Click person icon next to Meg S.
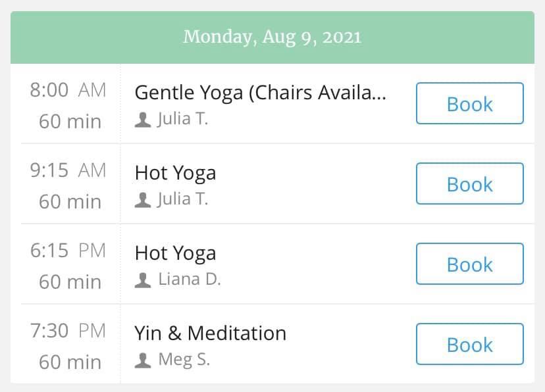Image resolution: width=545 pixels, height=392 pixels. click(142, 361)
